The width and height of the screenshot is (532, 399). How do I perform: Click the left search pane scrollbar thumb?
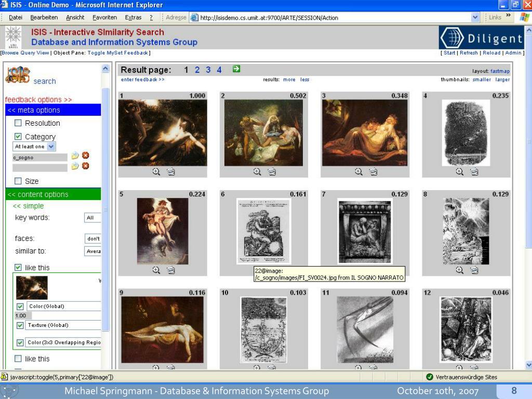105,209
